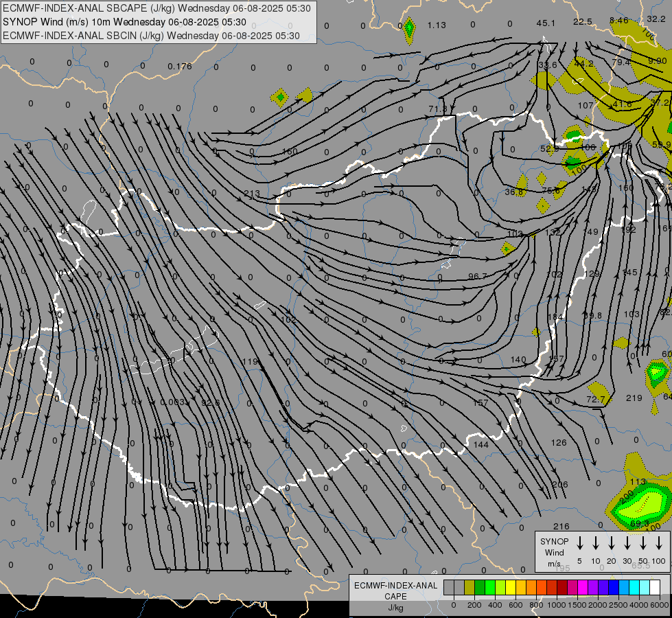Image resolution: width=672 pixels, height=618 pixels.
Task: Click the map value 0.176
Action: (180, 67)
